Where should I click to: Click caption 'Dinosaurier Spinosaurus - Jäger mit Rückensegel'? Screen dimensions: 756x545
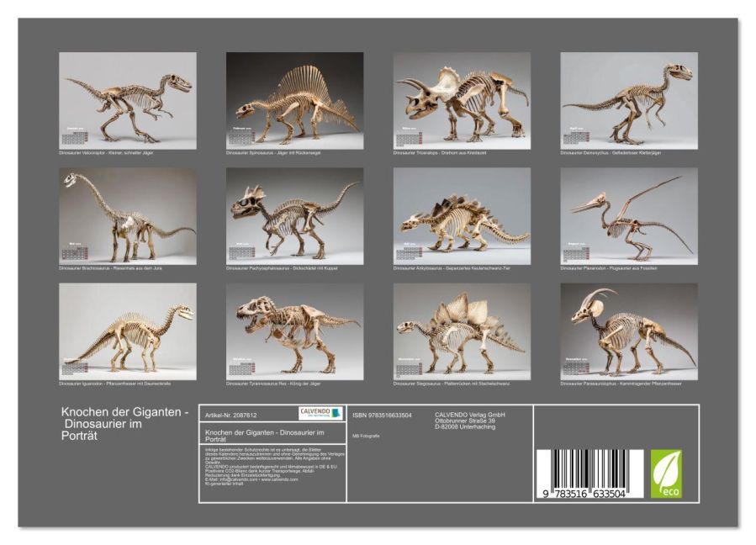(x=273, y=153)
